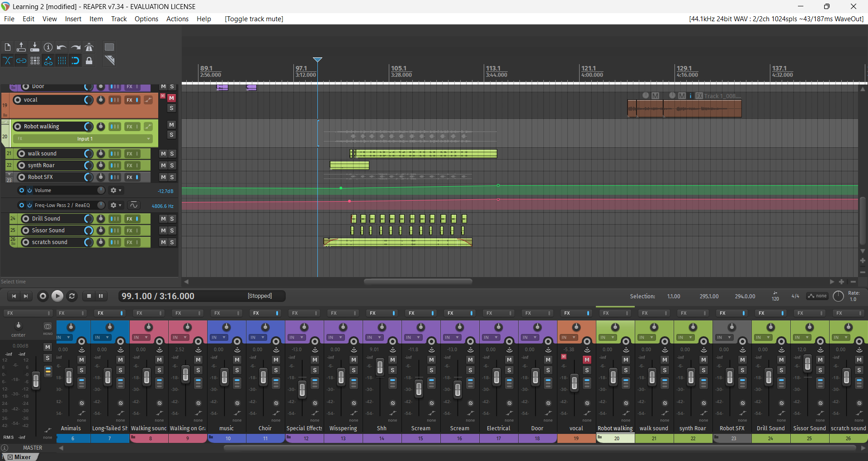Click the horizontal arrange scrollbar
The height and width of the screenshot is (461, 868).
click(x=418, y=282)
